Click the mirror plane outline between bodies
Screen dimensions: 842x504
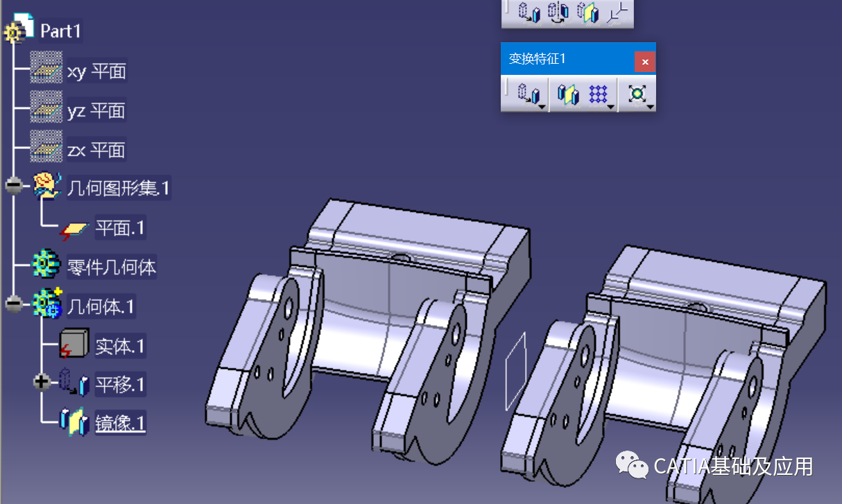pyautogui.click(x=515, y=371)
